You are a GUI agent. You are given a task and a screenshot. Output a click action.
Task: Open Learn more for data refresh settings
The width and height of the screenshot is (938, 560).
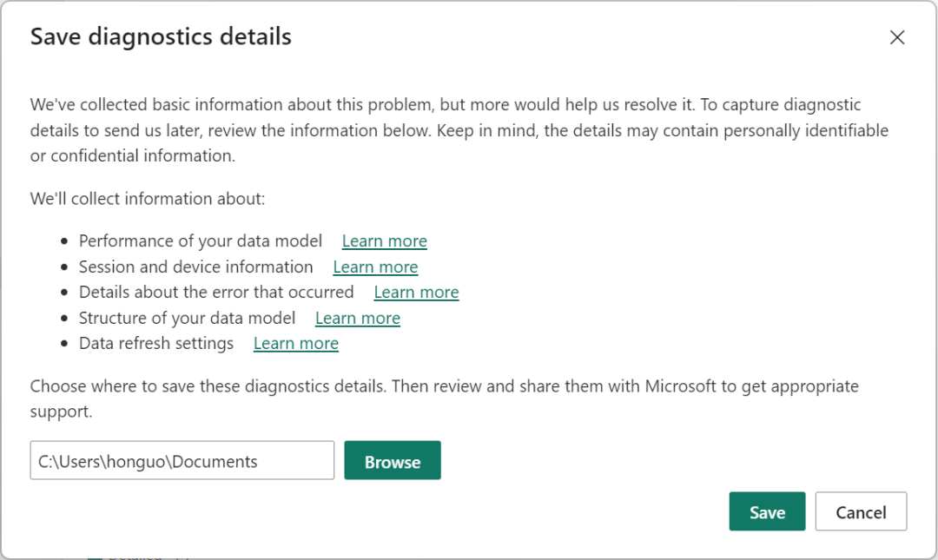[x=296, y=343]
